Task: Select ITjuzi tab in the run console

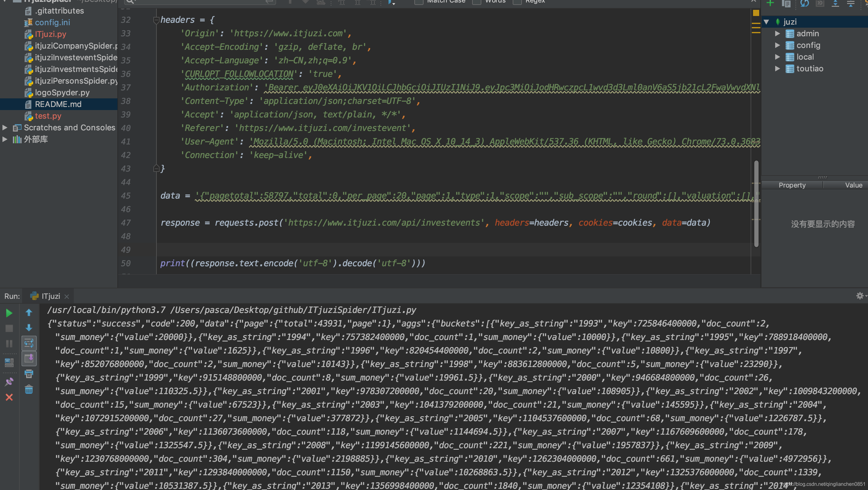Action: (x=49, y=296)
